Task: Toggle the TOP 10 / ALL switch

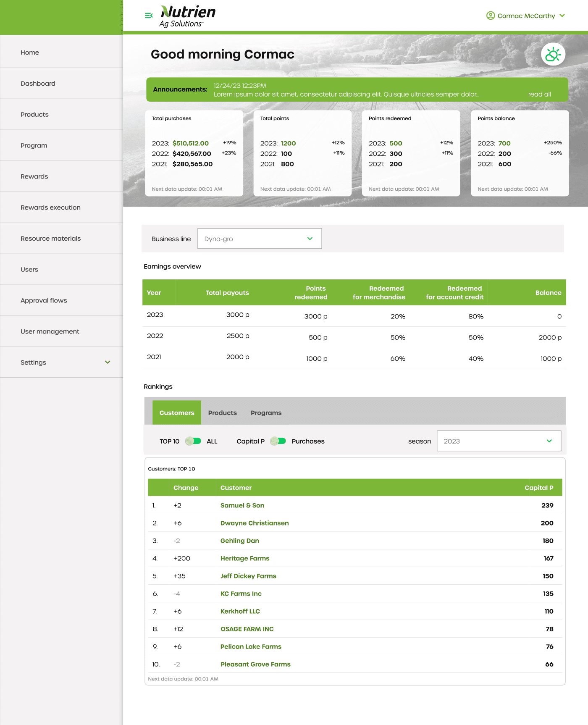Action: 193,441
